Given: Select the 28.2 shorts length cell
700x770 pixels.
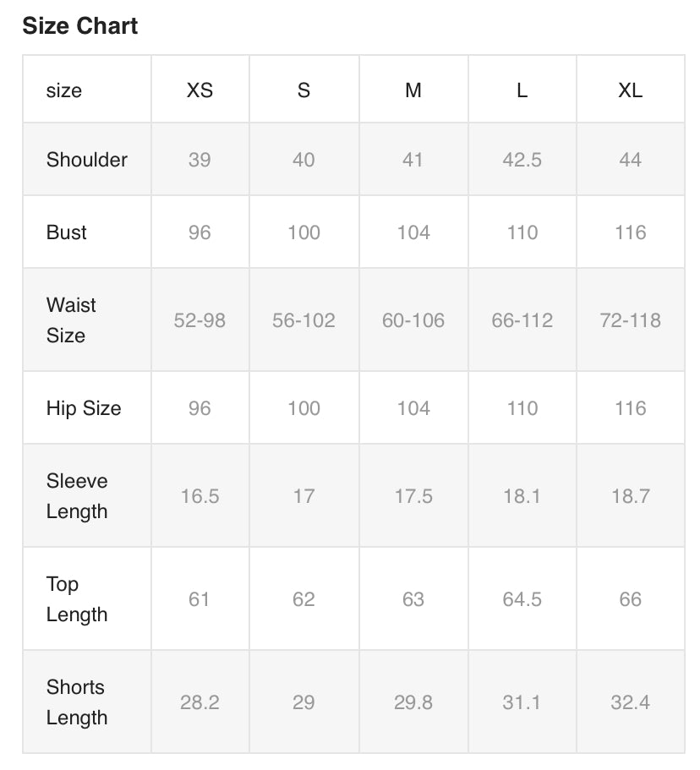Looking at the screenshot, I should (200, 702).
